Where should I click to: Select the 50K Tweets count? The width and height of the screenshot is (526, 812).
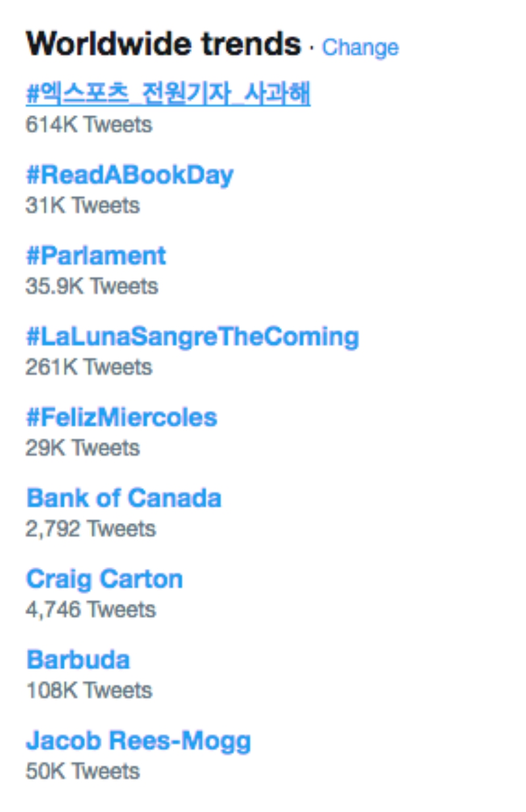click(83, 771)
